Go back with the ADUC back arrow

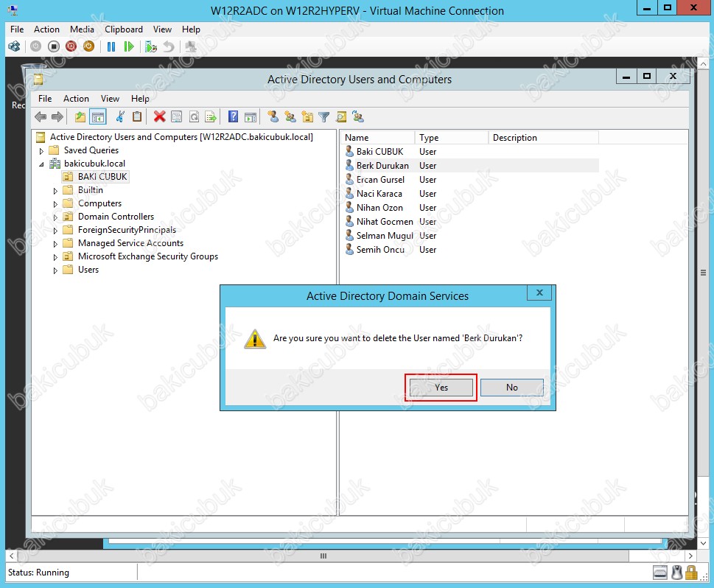[x=41, y=117]
